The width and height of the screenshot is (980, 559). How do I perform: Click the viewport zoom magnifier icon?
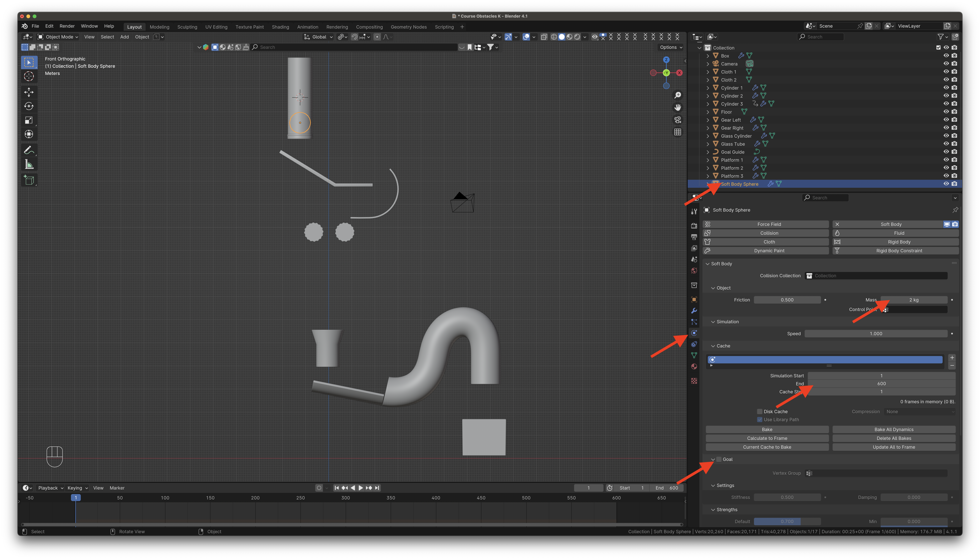click(678, 95)
